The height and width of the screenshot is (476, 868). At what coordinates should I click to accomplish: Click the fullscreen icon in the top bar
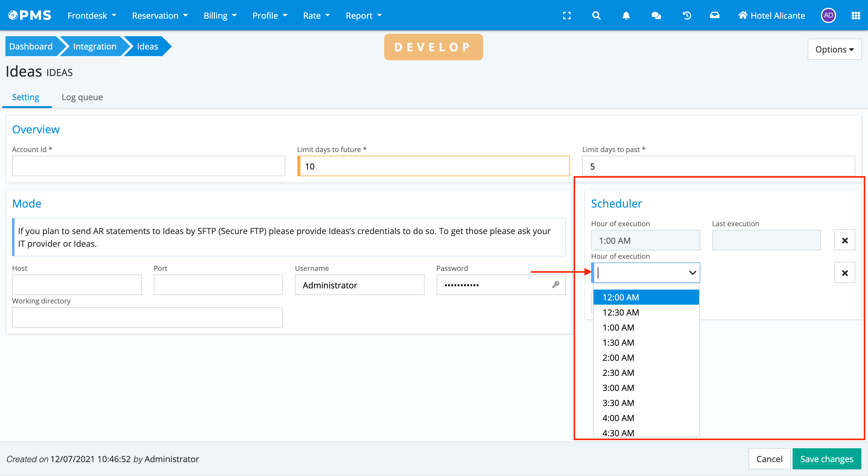[567, 15]
